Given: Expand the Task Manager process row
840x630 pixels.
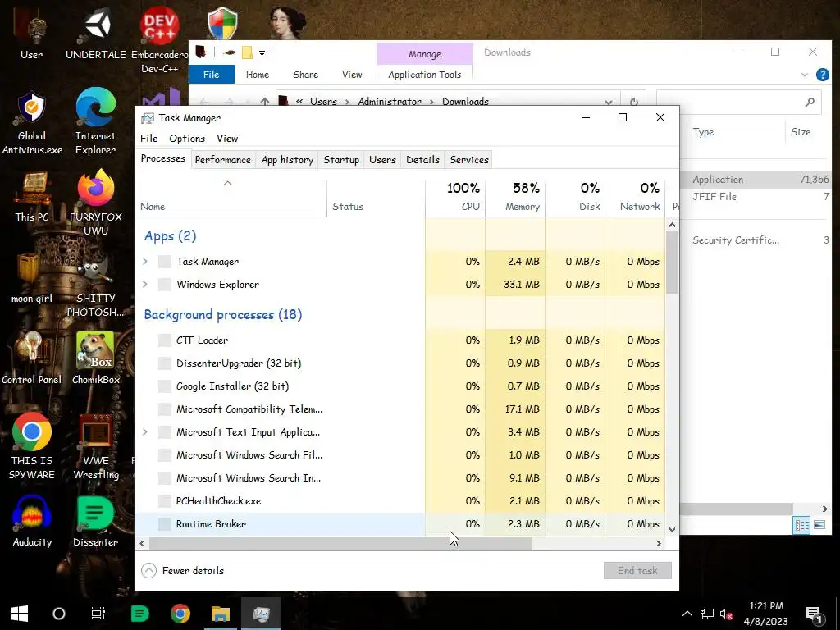Looking at the screenshot, I should (144, 262).
